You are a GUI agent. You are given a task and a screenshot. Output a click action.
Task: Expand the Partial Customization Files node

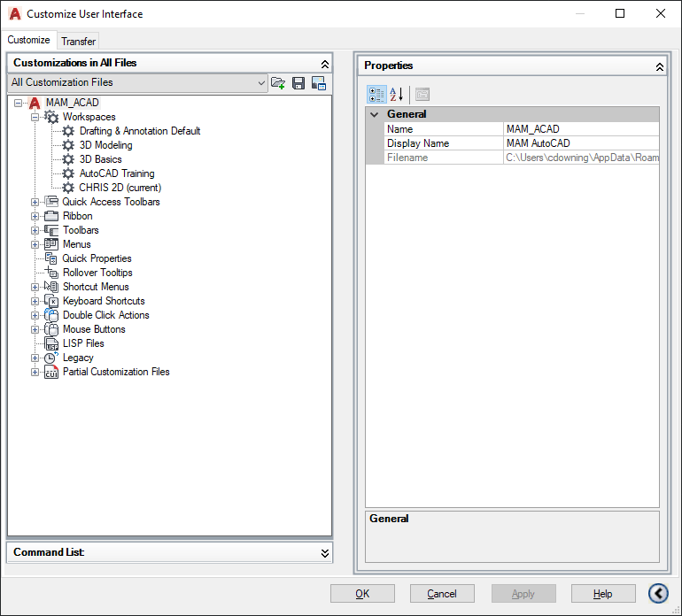[x=35, y=372]
